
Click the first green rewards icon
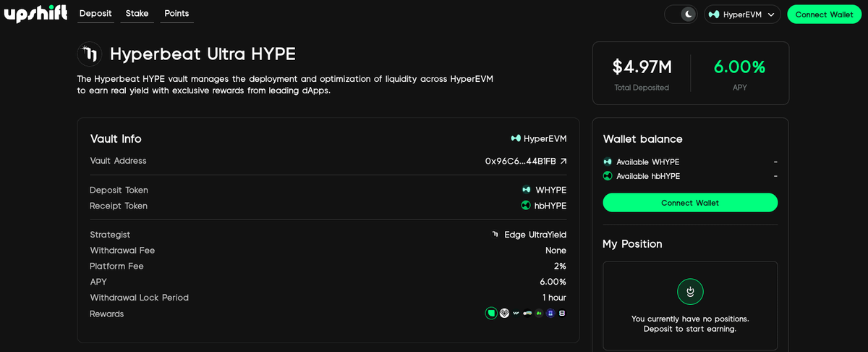pos(491,314)
